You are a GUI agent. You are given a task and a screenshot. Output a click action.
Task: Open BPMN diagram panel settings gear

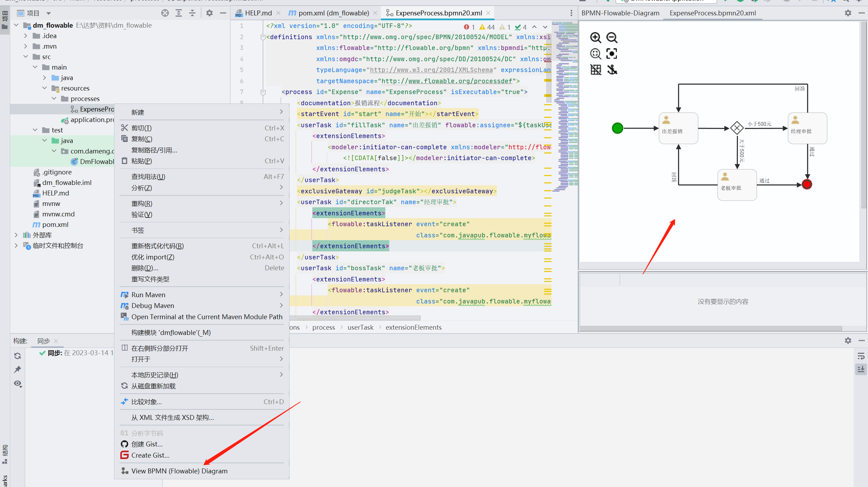coord(848,13)
